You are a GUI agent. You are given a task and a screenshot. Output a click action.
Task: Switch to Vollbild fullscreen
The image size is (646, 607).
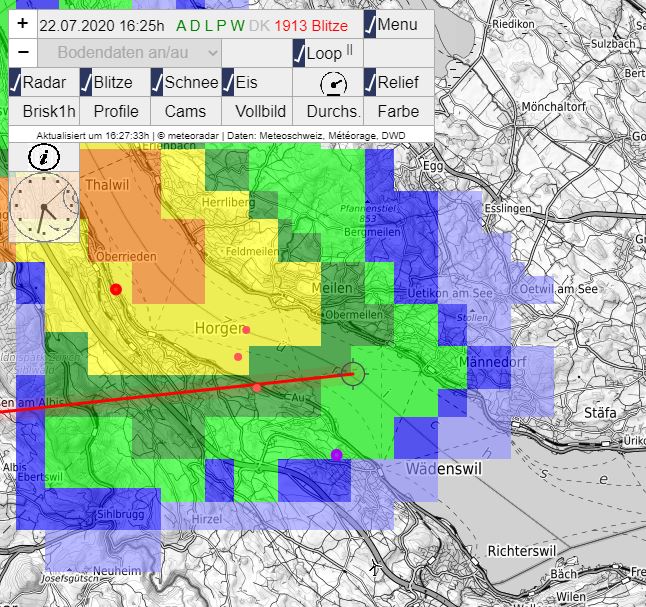[257, 111]
